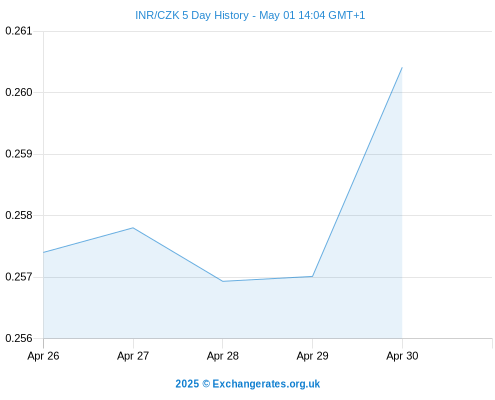Select the Apr 26 x-axis label

click(43, 356)
